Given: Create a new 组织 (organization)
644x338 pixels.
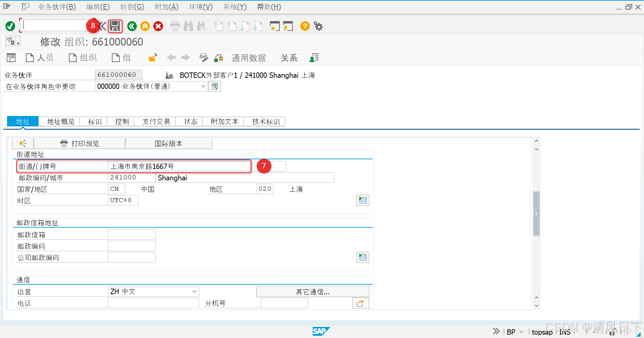Looking at the screenshot, I should pyautogui.click(x=83, y=57).
